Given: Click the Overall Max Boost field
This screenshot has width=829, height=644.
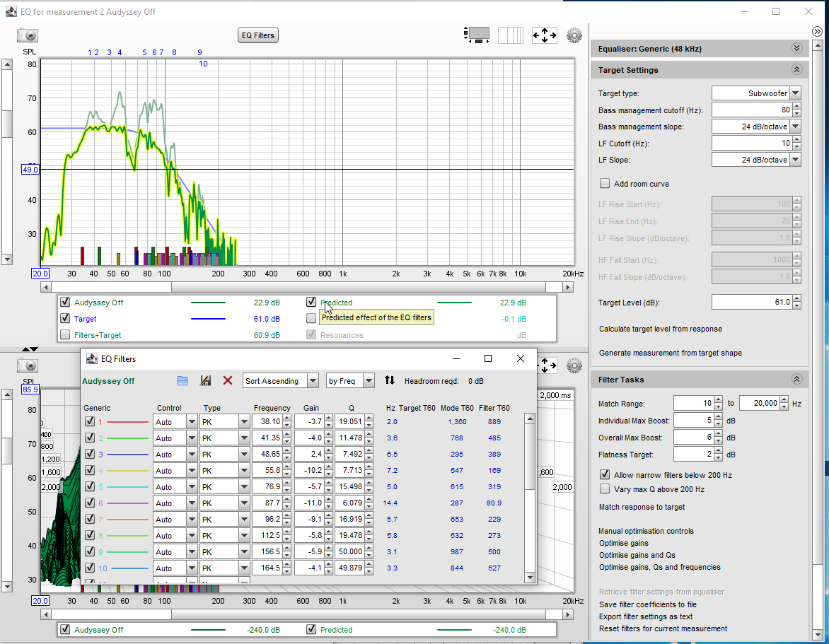Looking at the screenshot, I should 694,437.
